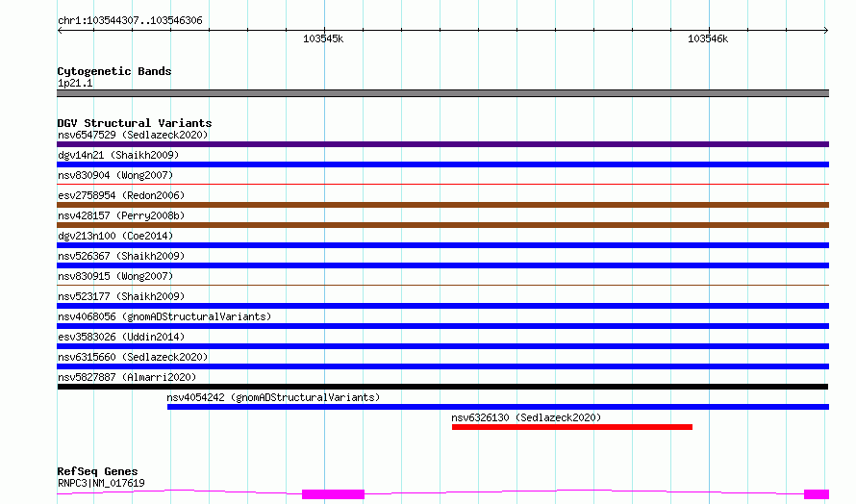The height and width of the screenshot is (504, 856).
Task: Select esv2758954 (Redon2006) variant label
Action: [x=121, y=195]
